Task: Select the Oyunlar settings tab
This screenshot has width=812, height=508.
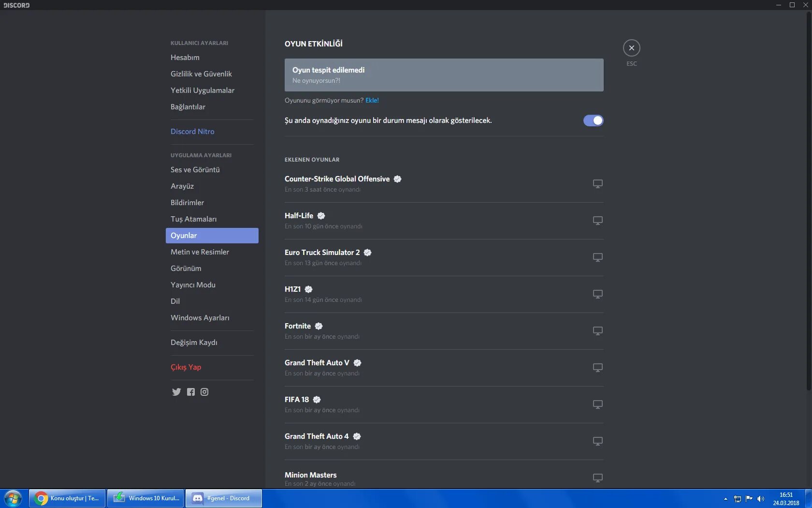Action: click(x=212, y=236)
